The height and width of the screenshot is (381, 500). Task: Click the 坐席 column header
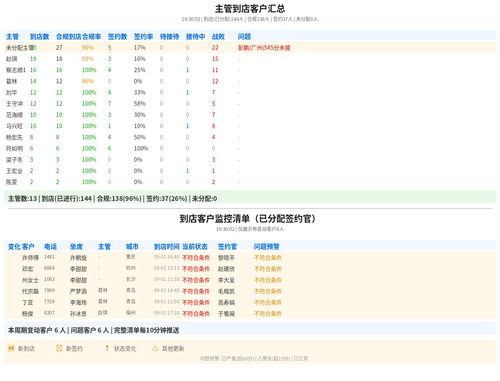tap(76, 247)
